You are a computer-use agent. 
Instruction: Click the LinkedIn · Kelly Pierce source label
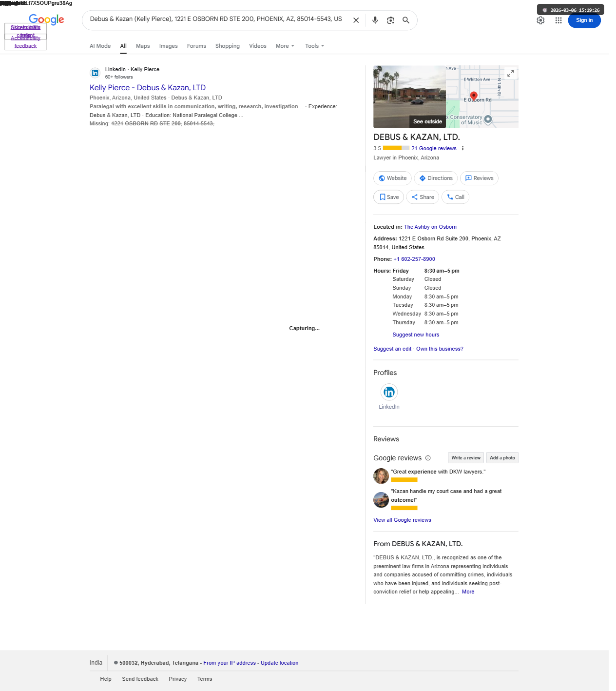(132, 69)
